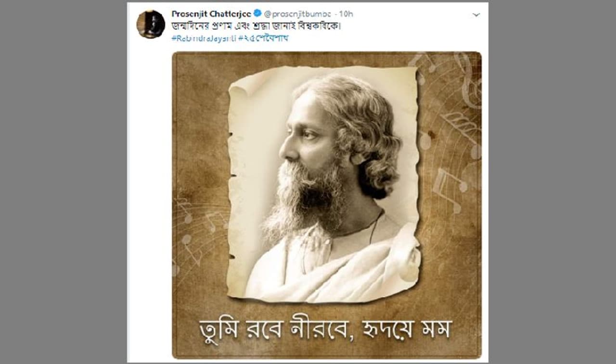Screen dimensions: 616x364
Task: Click the curled top-left corner of the parchment
Action: (241, 87)
